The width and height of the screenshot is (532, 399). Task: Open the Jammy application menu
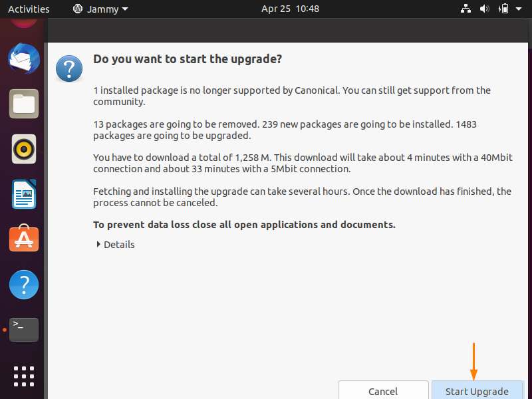click(101, 9)
